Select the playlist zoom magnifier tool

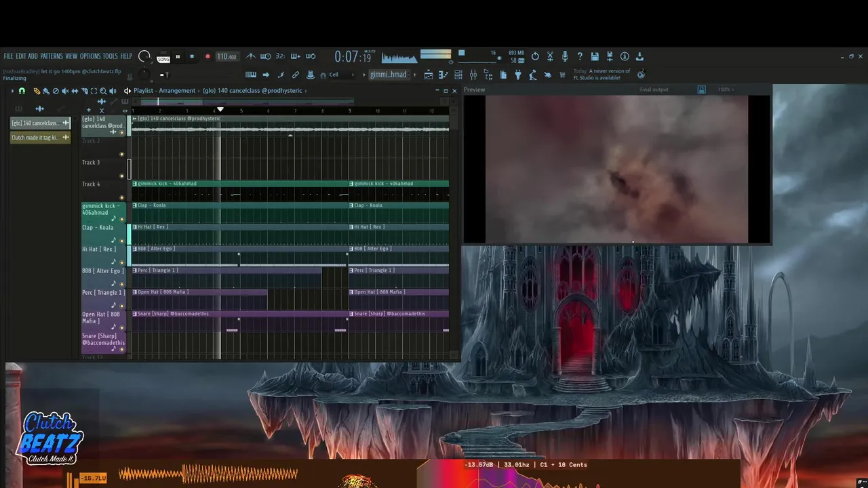pyautogui.click(x=103, y=91)
